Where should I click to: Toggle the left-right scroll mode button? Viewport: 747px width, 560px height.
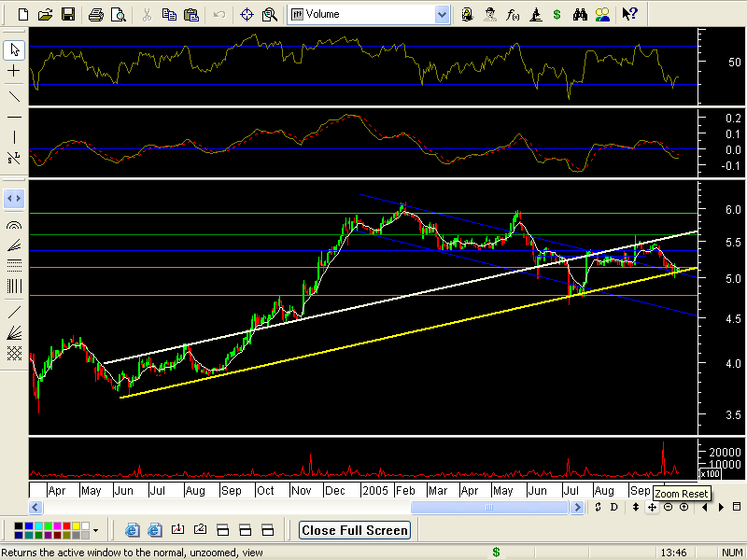tap(14, 198)
